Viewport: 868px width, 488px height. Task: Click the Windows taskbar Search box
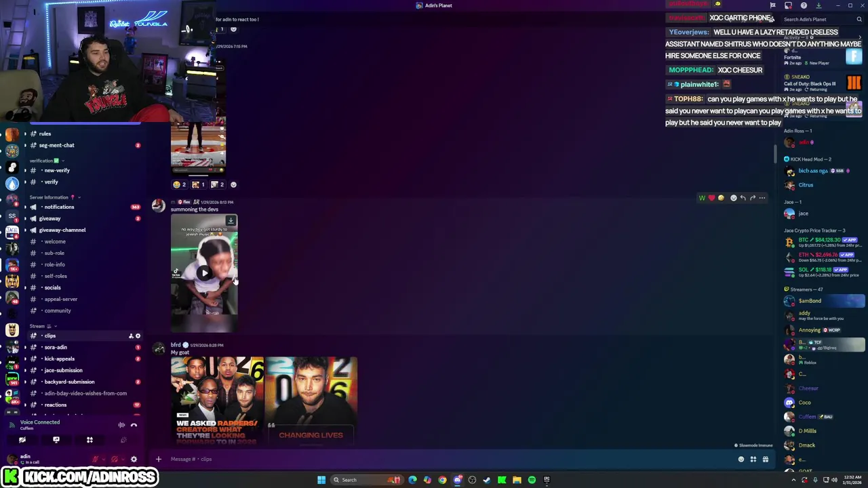click(366, 480)
